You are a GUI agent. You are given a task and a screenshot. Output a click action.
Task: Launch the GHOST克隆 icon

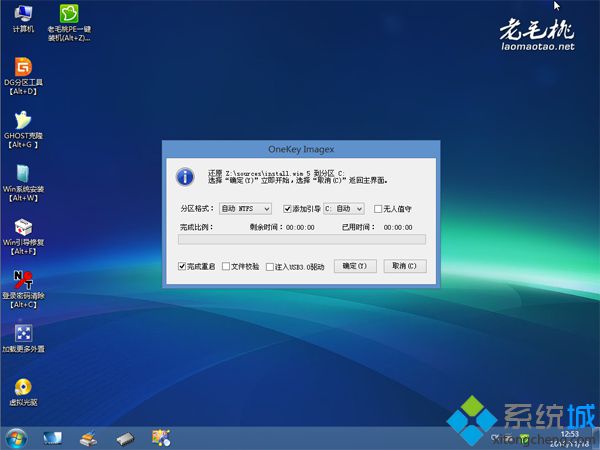(23, 129)
